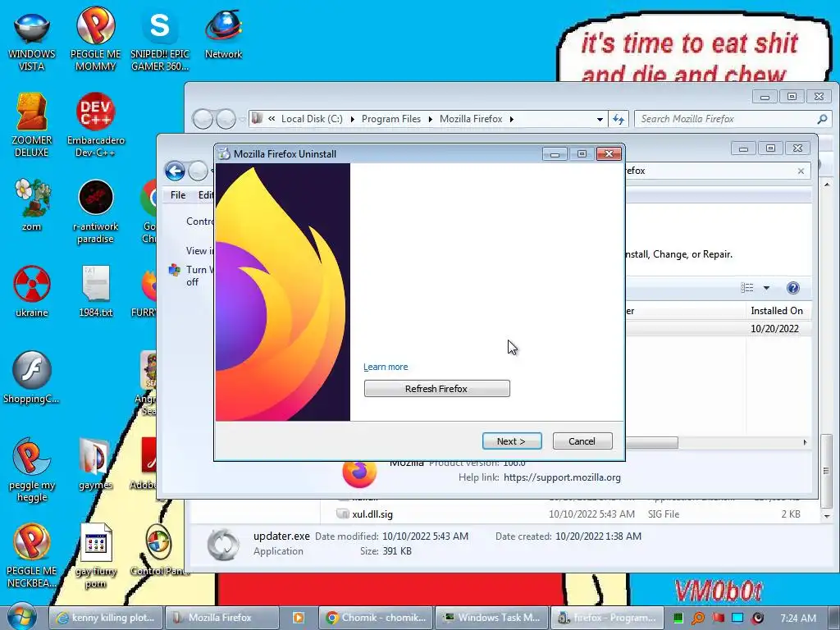Select the PEGGLE ME MOMMY desktop icon

(x=95, y=40)
